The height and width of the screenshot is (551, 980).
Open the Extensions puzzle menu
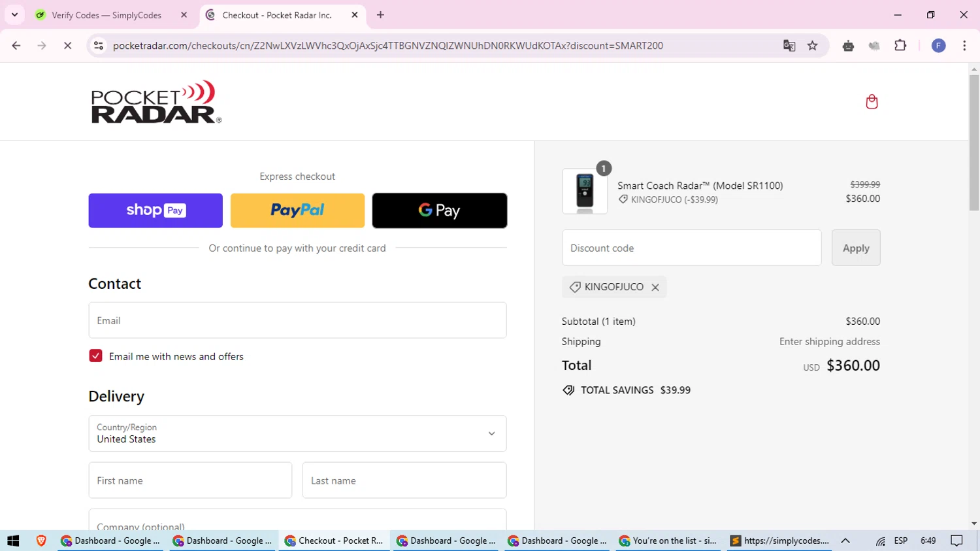tap(900, 46)
